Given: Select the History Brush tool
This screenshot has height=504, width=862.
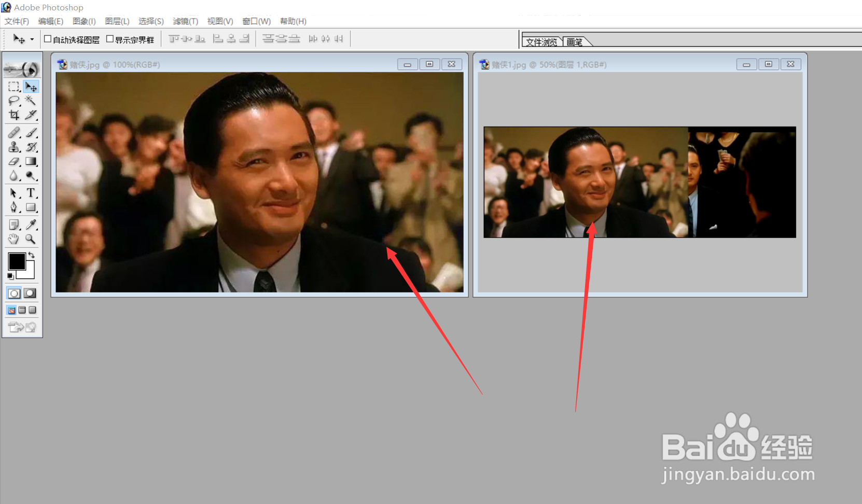Looking at the screenshot, I should pos(31,147).
